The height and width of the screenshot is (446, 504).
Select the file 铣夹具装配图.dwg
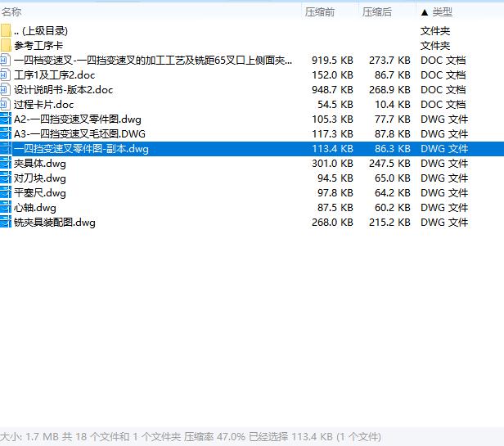pyautogui.click(x=55, y=223)
